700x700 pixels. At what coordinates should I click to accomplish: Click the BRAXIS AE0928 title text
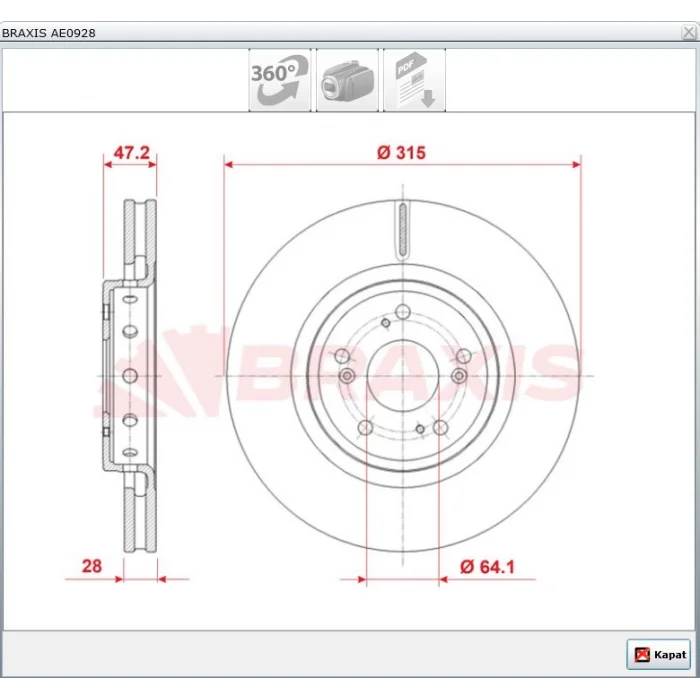pyautogui.click(x=49, y=33)
